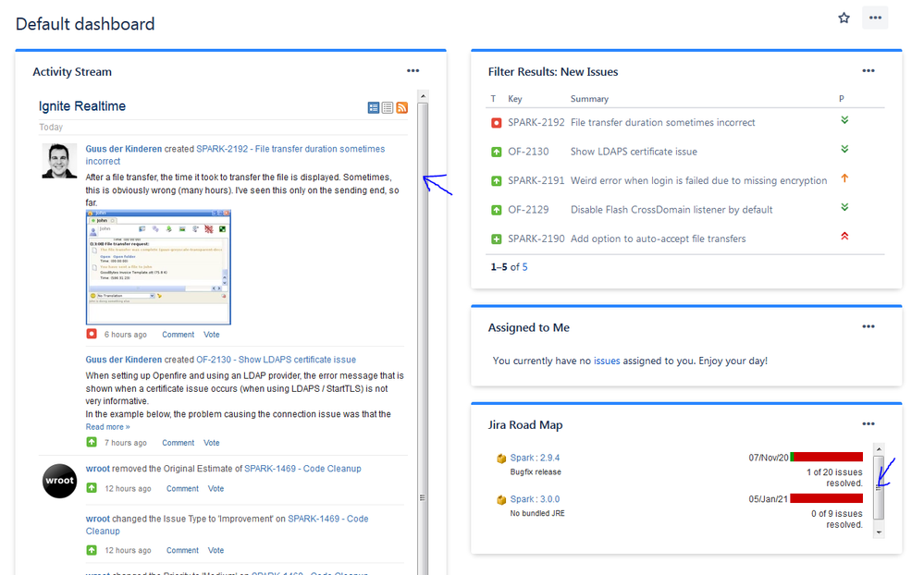The width and height of the screenshot is (924, 575).
Task: Click Vote on the '6 hours ago' activity
Action: tap(212, 335)
